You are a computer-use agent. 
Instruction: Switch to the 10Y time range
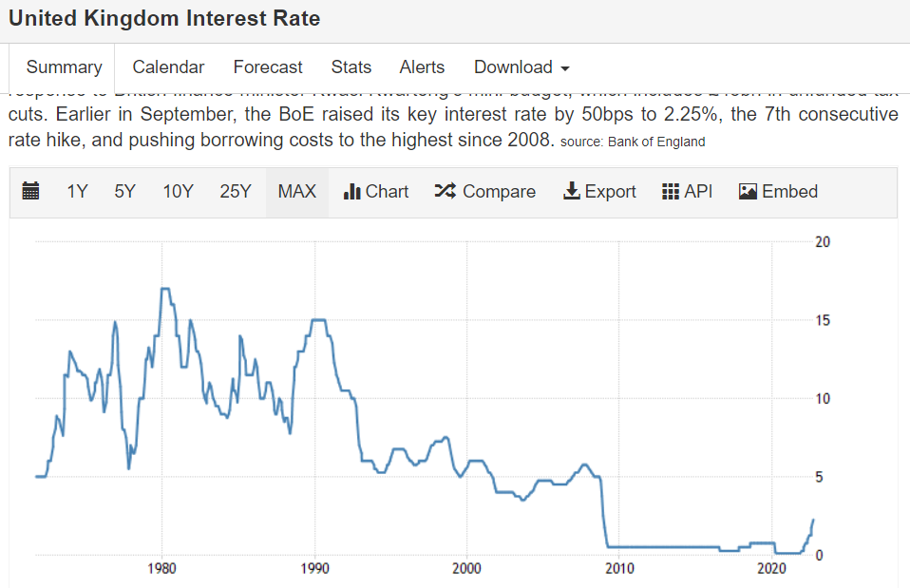pos(178,192)
